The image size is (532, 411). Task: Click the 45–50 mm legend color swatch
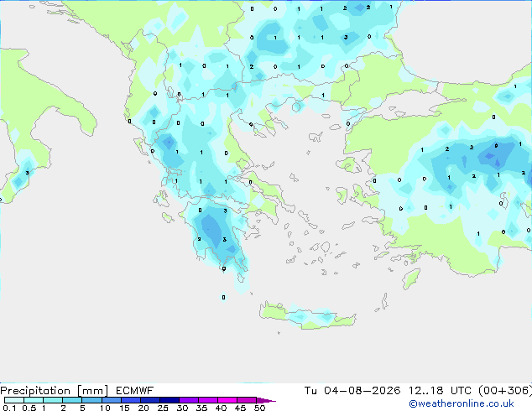[x=247, y=400]
